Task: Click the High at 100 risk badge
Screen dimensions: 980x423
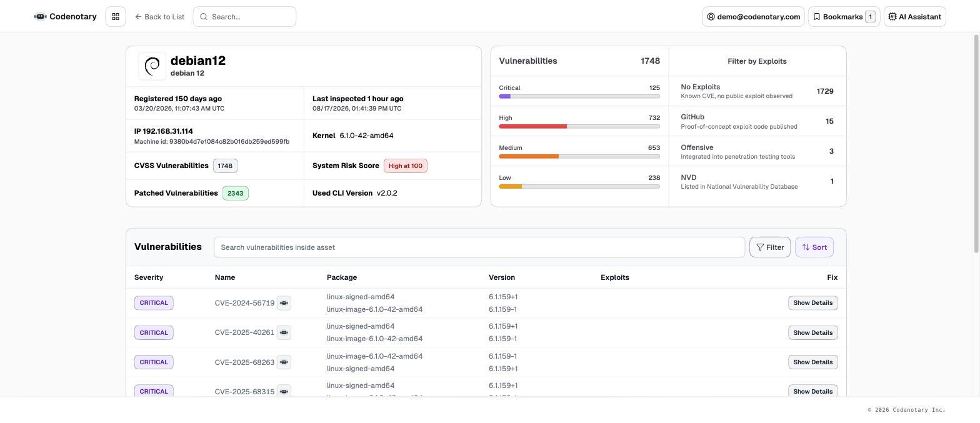Action: pyautogui.click(x=406, y=166)
